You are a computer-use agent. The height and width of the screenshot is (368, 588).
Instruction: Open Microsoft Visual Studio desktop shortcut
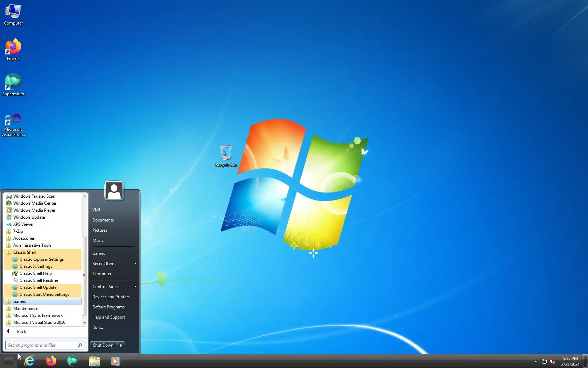coord(13,125)
